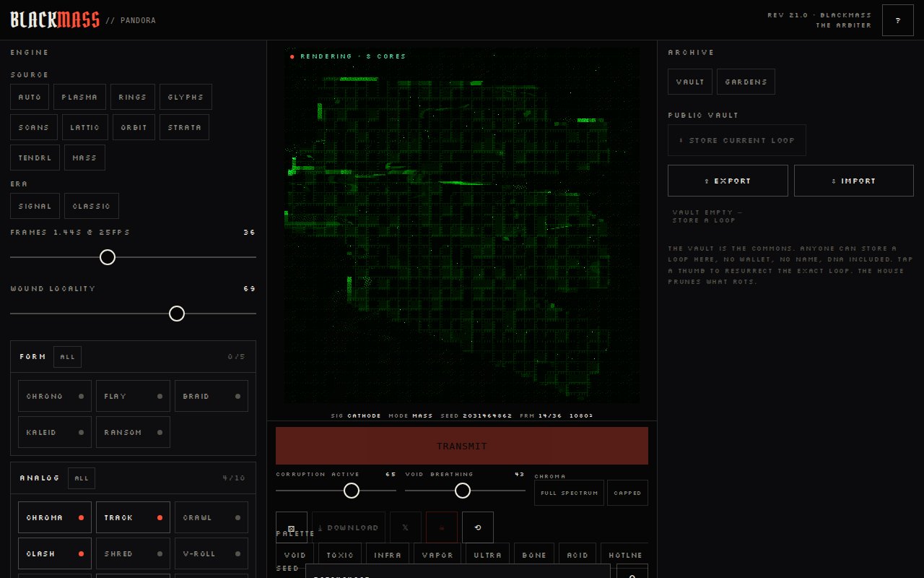Pick the Orbit source engine

(x=134, y=127)
